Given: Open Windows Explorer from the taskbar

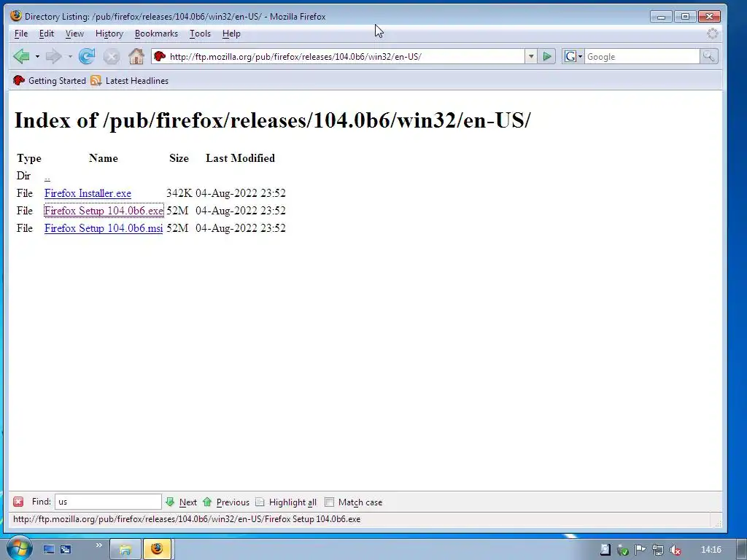Looking at the screenshot, I should (125, 549).
